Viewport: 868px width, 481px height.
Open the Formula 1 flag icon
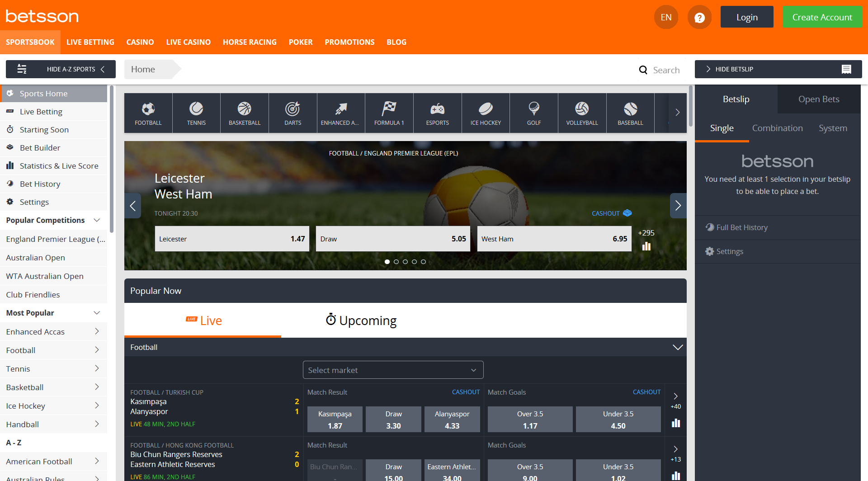point(389,108)
